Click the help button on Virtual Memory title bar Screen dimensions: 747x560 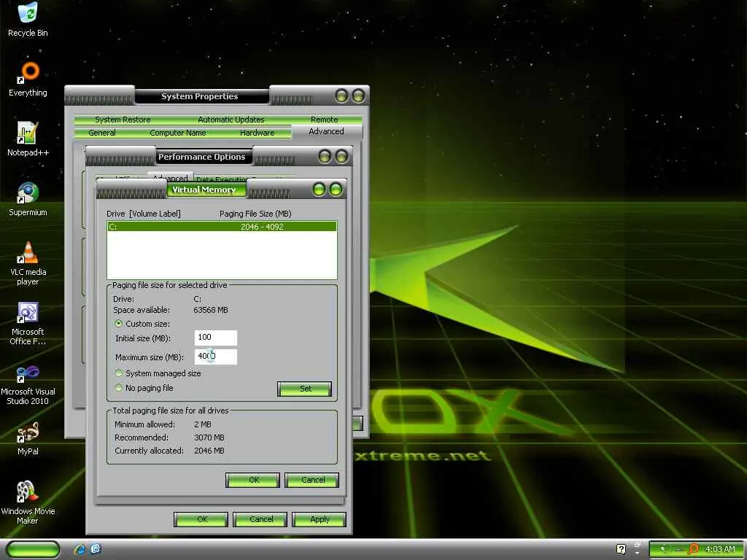coord(320,190)
